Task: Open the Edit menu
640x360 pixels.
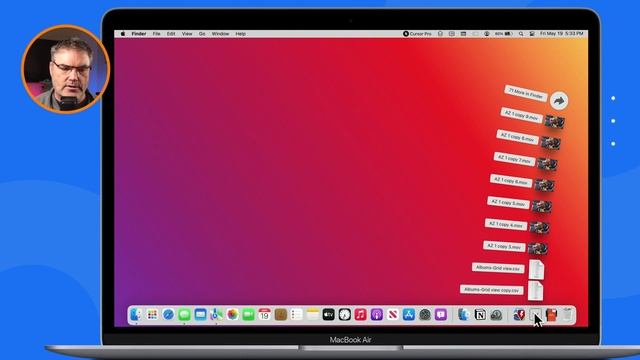Action: 171,34
